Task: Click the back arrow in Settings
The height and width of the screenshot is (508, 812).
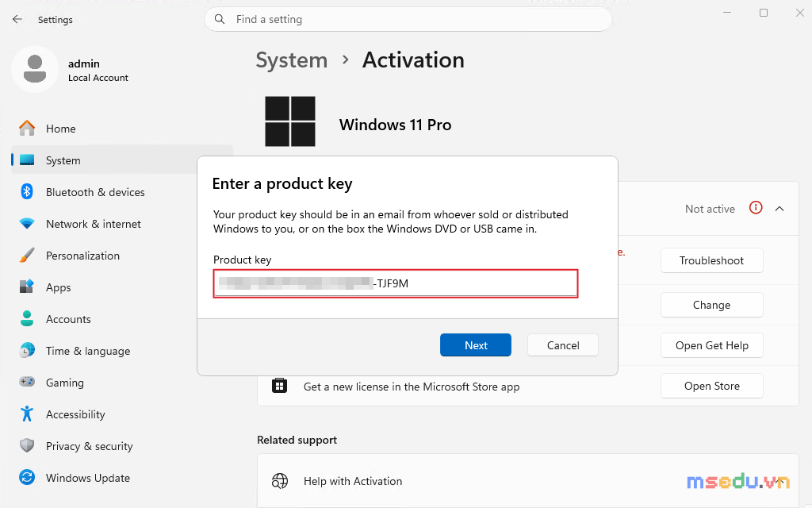Action: click(x=17, y=19)
